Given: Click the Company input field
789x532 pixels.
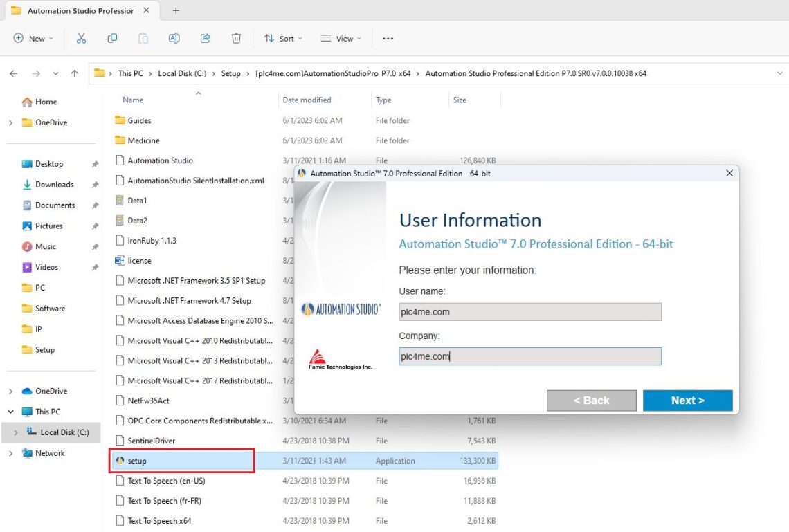Looking at the screenshot, I should pos(529,356).
